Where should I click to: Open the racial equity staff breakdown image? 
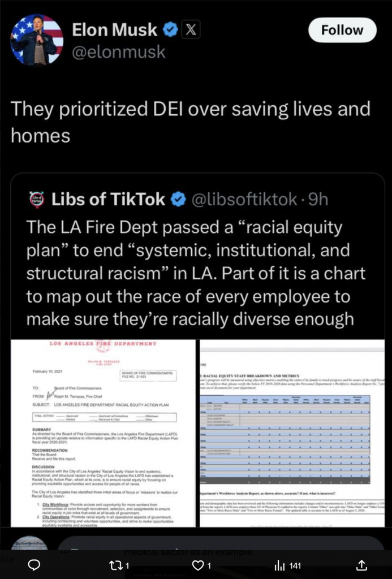[292, 433]
